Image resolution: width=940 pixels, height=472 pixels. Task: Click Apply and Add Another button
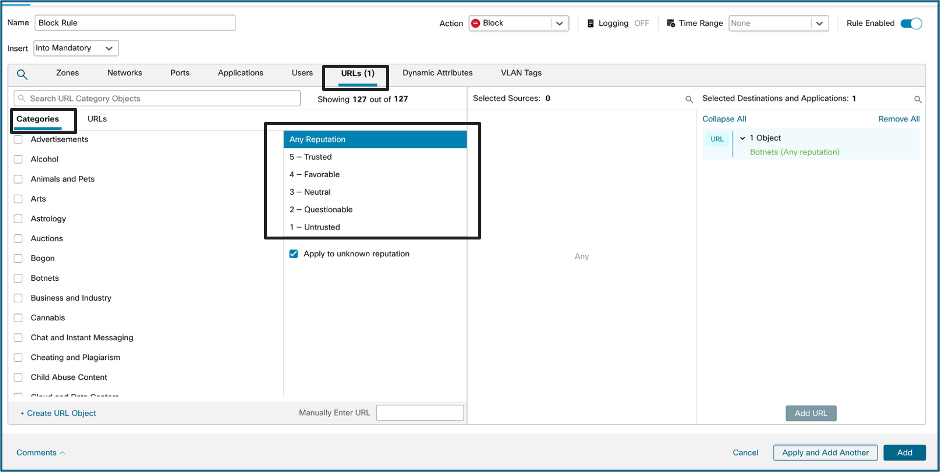[825, 453]
